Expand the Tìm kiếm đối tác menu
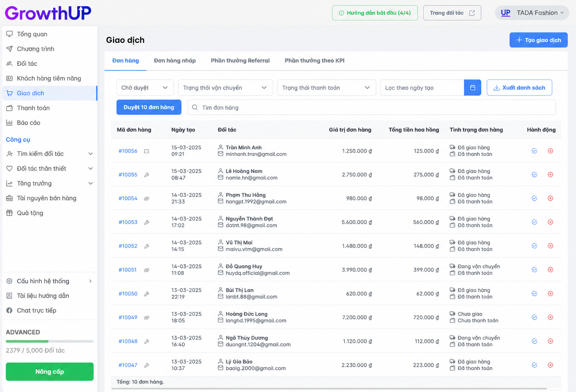This screenshot has width=576, height=392. click(50, 154)
